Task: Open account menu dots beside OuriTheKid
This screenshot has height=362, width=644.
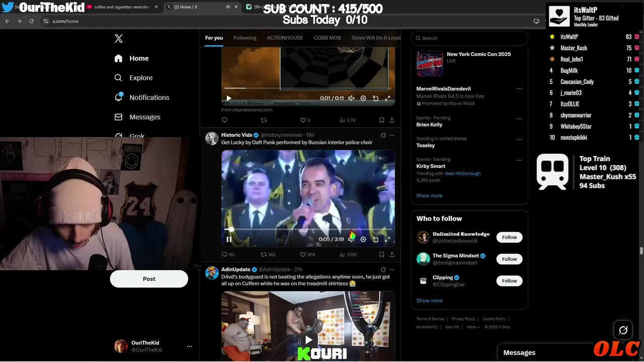Action: (x=190, y=346)
